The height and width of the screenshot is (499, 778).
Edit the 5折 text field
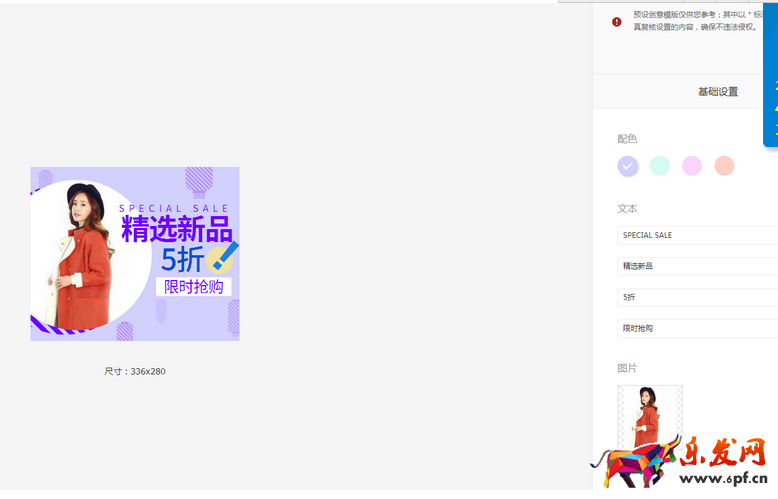click(697, 297)
